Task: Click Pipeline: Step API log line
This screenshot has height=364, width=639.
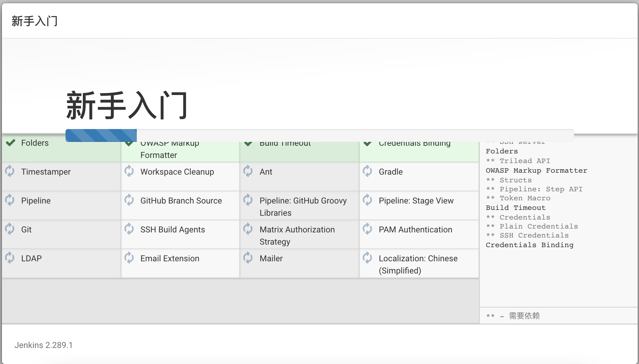Action: tap(534, 189)
